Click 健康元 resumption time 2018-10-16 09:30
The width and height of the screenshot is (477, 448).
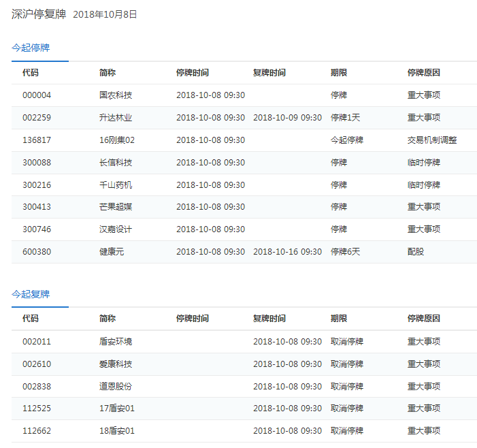click(x=287, y=252)
